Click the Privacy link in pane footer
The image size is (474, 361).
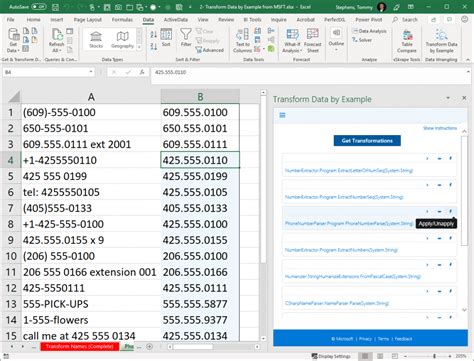[x=365, y=339]
